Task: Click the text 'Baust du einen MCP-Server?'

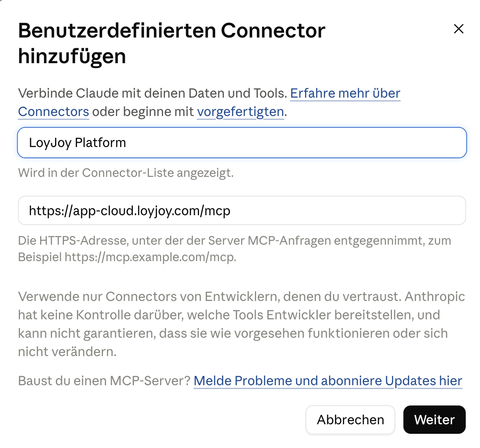Action: click(x=104, y=381)
